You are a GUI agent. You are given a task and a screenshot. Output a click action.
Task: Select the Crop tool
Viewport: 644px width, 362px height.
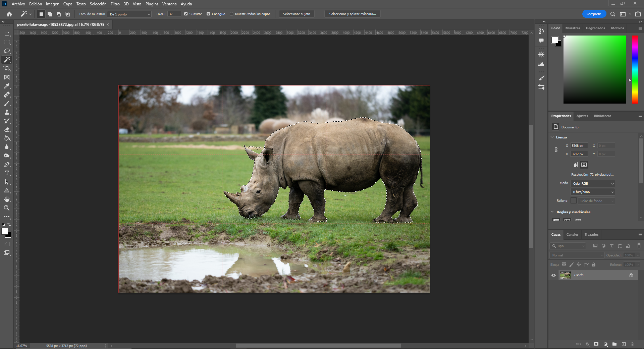(x=7, y=68)
